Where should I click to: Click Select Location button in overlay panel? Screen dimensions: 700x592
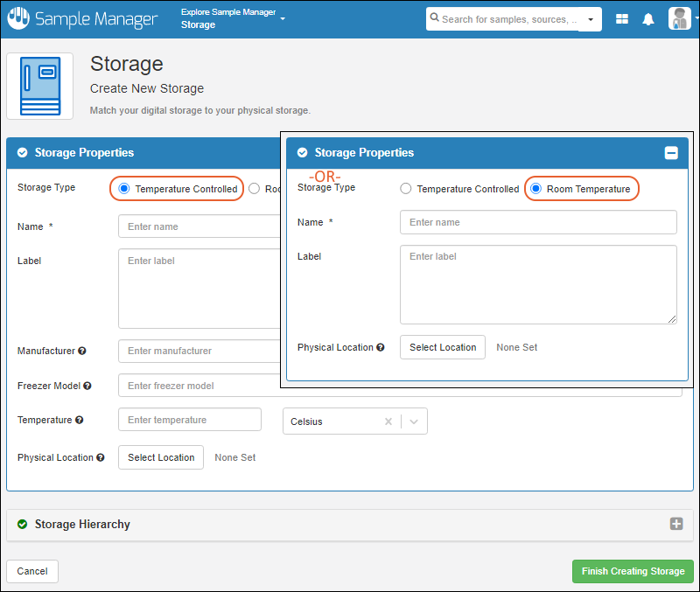[443, 347]
